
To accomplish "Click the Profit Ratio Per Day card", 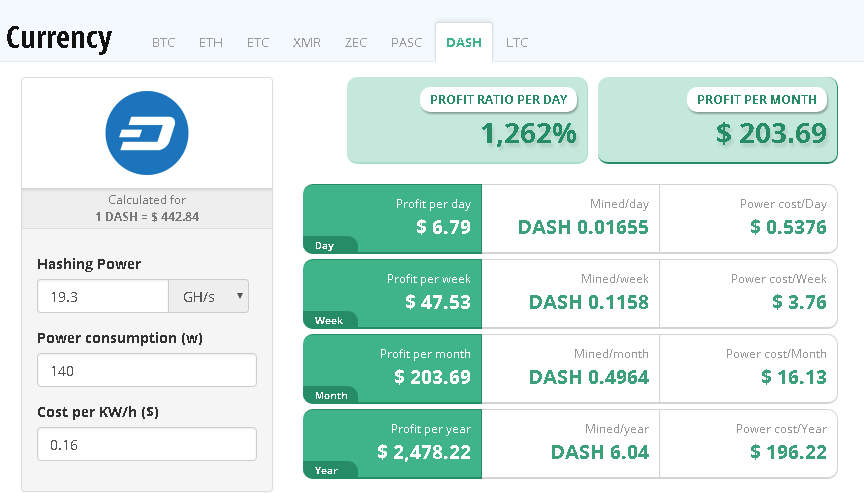I will pyautogui.click(x=467, y=120).
